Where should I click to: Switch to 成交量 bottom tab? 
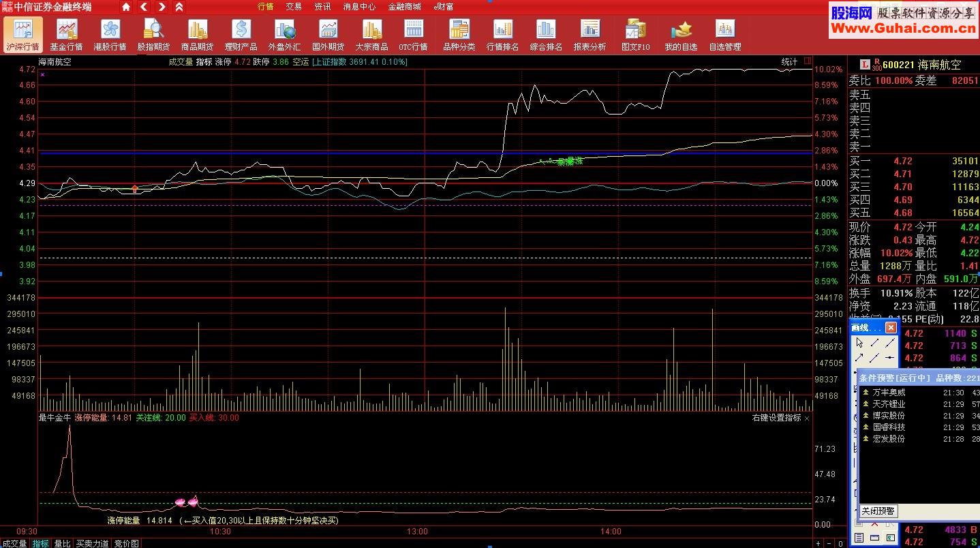pos(14,543)
